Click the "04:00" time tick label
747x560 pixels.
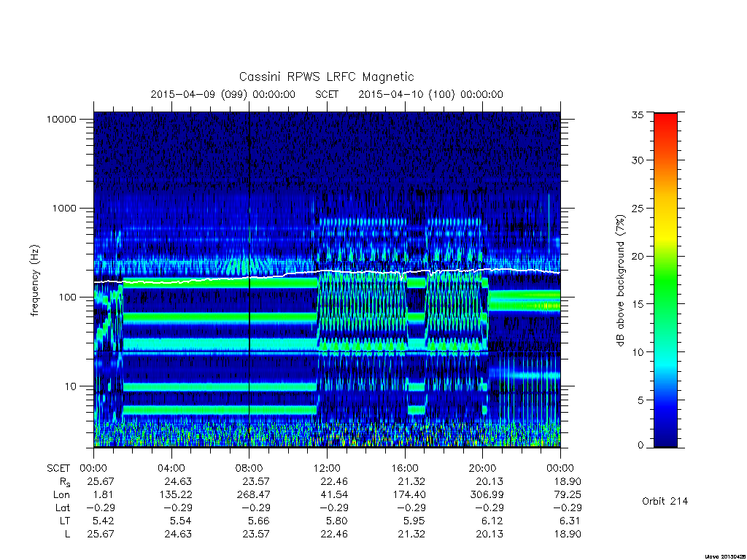point(171,469)
